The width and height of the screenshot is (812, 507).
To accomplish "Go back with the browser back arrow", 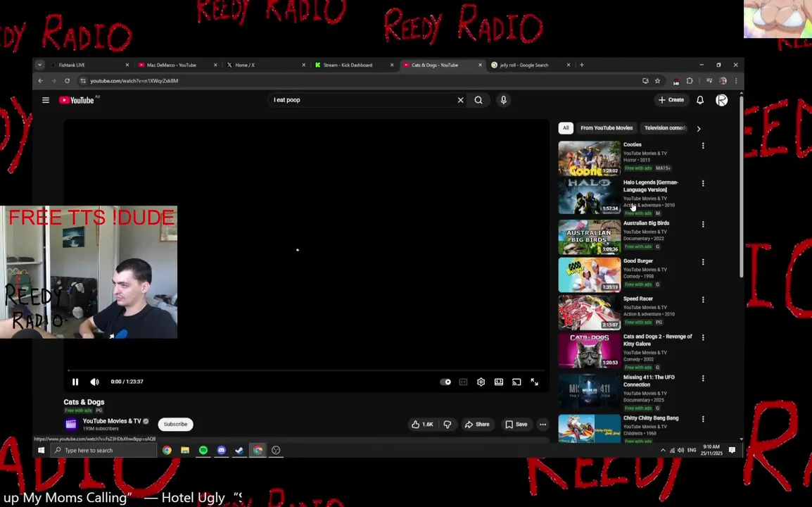I will [x=40, y=81].
